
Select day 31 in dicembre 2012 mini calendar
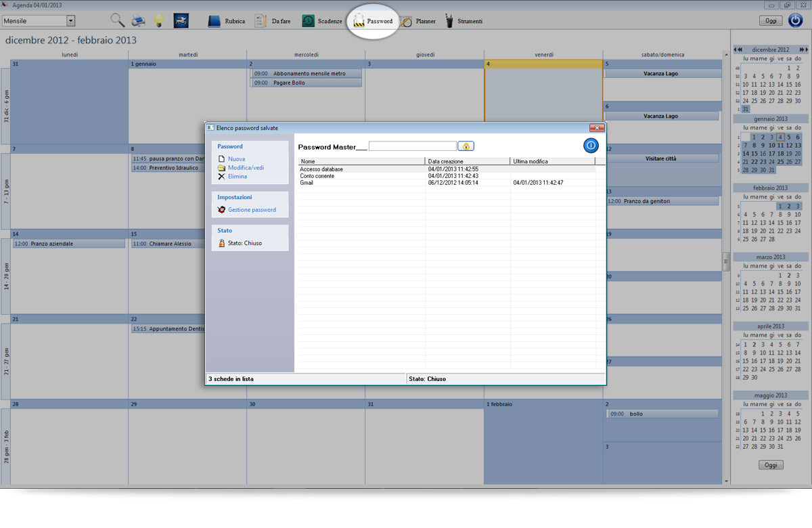pyautogui.click(x=746, y=109)
